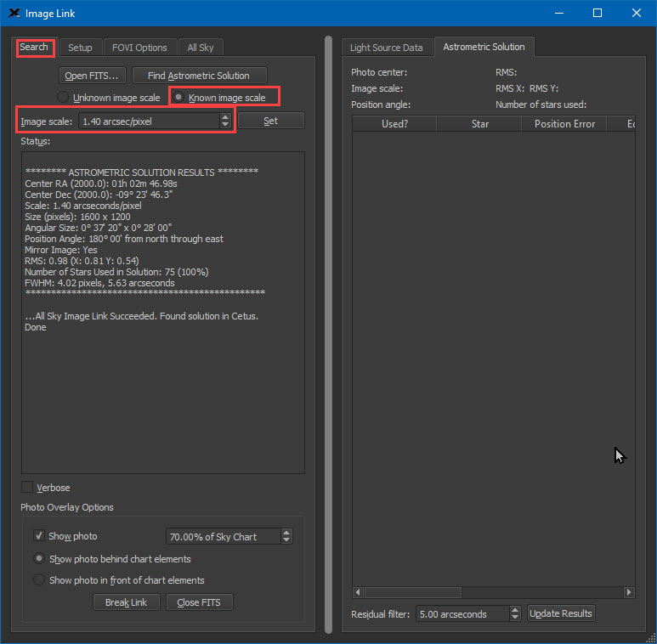Image resolution: width=657 pixels, height=644 pixels.
Task: Click the Image Link app icon in title bar
Action: pos(14,13)
